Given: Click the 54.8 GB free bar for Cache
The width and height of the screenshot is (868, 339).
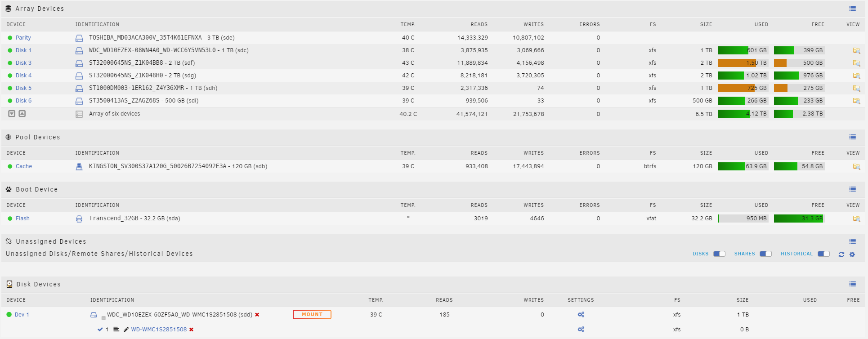Looking at the screenshot, I should (799, 166).
